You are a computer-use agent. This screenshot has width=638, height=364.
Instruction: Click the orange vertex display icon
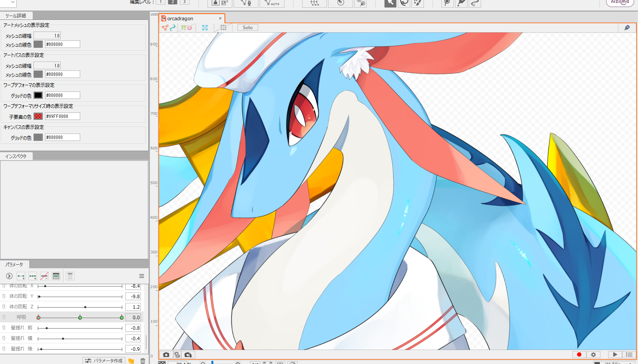165,28
